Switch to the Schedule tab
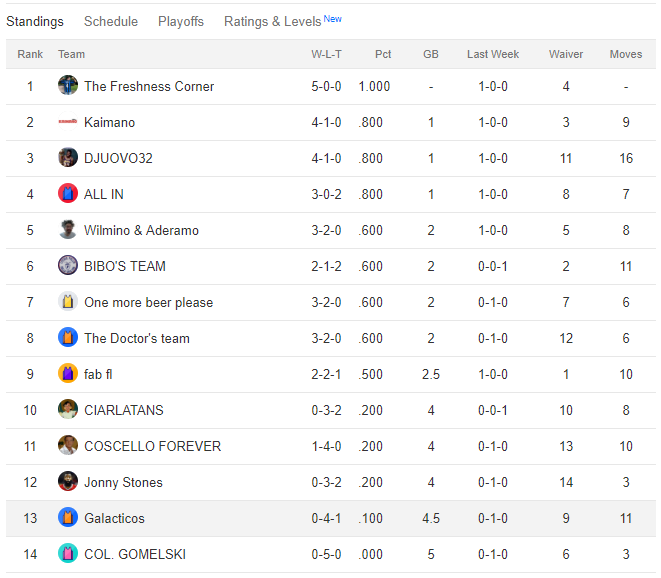 (x=111, y=21)
